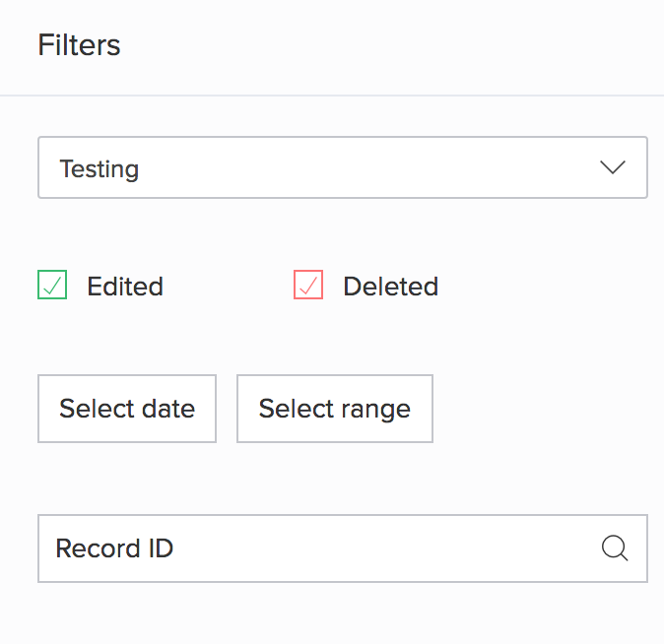The width and height of the screenshot is (664, 644).
Task: Choose a single date filter
Action: coord(127,409)
